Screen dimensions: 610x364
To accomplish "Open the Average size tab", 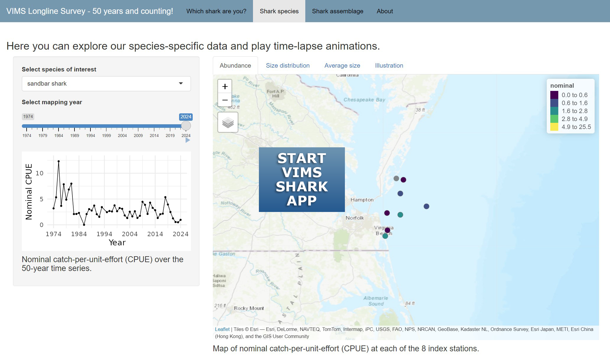I will pos(342,66).
